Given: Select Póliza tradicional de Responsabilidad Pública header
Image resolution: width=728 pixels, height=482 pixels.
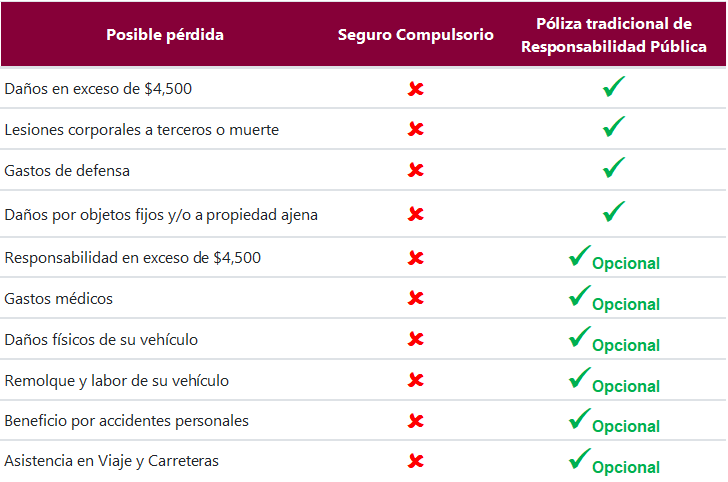Looking at the screenshot, I should point(614,35).
